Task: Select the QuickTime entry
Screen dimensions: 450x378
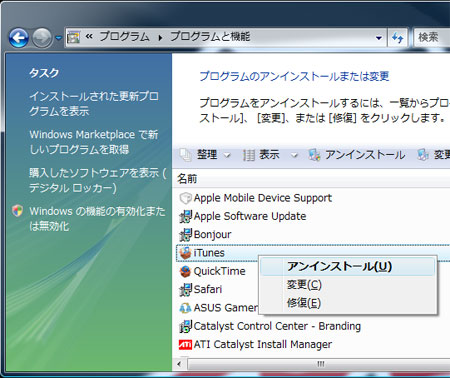Action: click(x=219, y=271)
